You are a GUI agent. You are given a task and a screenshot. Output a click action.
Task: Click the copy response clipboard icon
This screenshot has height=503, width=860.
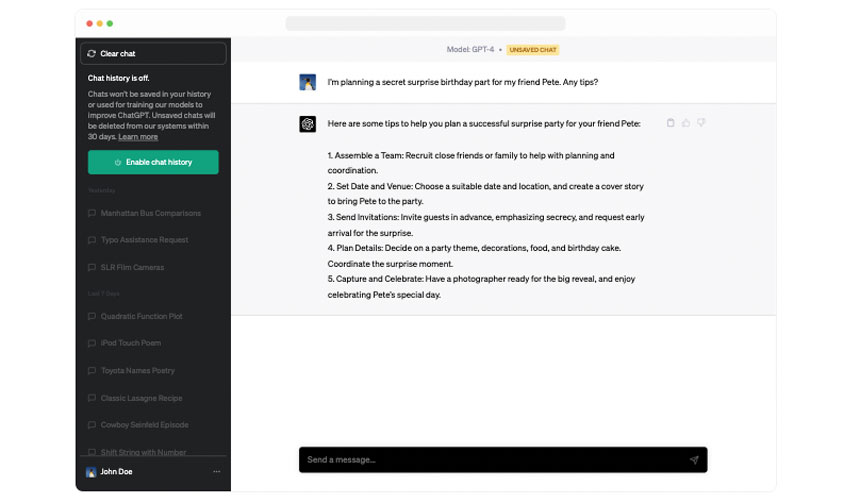tap(670, 123)
